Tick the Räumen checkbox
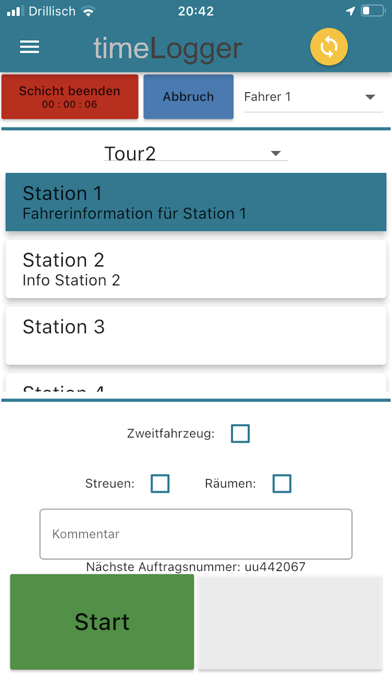This screenshot has height=696, width=392. (x=282, y=483)
